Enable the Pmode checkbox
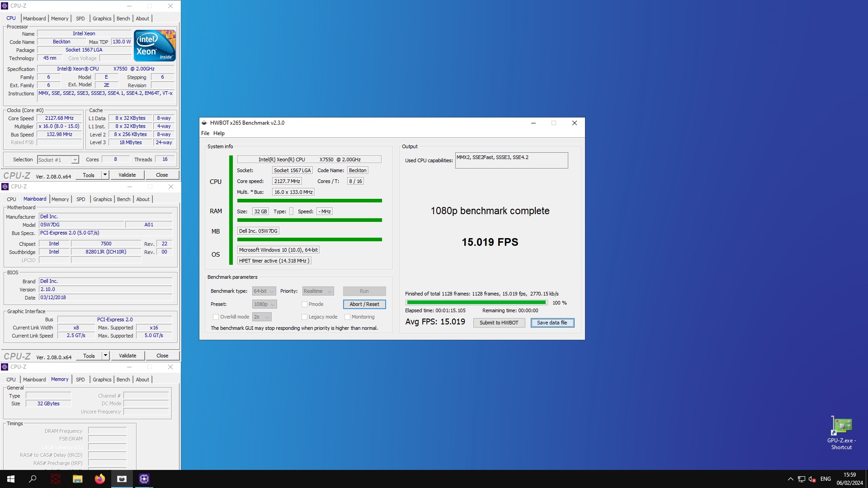Viewport: 868px width, 488px height. pyautogui.click(x=304, y=304)
